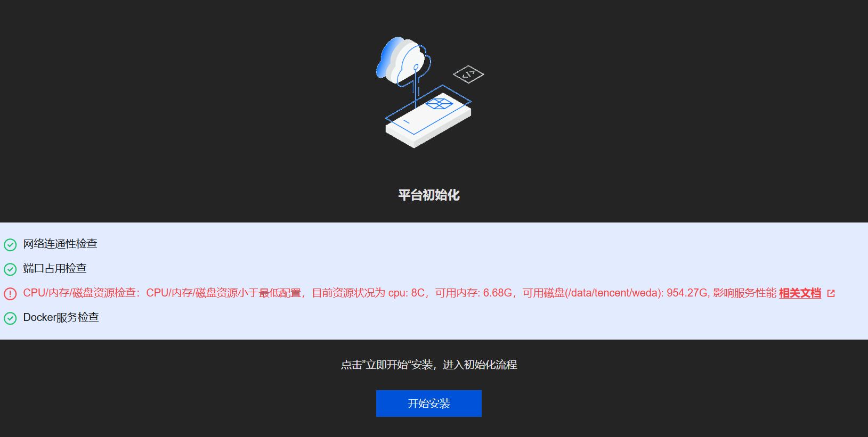This screenshot has height=437, width=868.
Task: Click the green check icon beside 网络连通性检查
Action: (x=10, y=245)
